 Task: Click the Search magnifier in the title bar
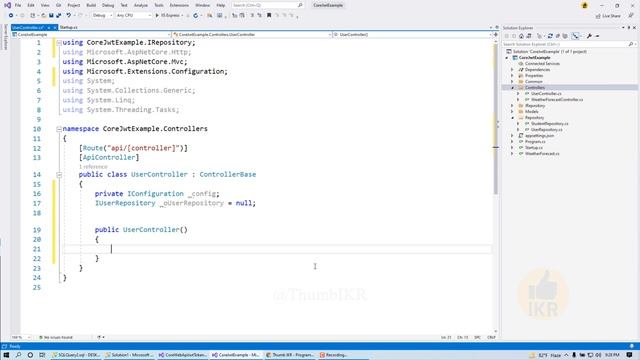pyautogui.click(x=300, y=5)
